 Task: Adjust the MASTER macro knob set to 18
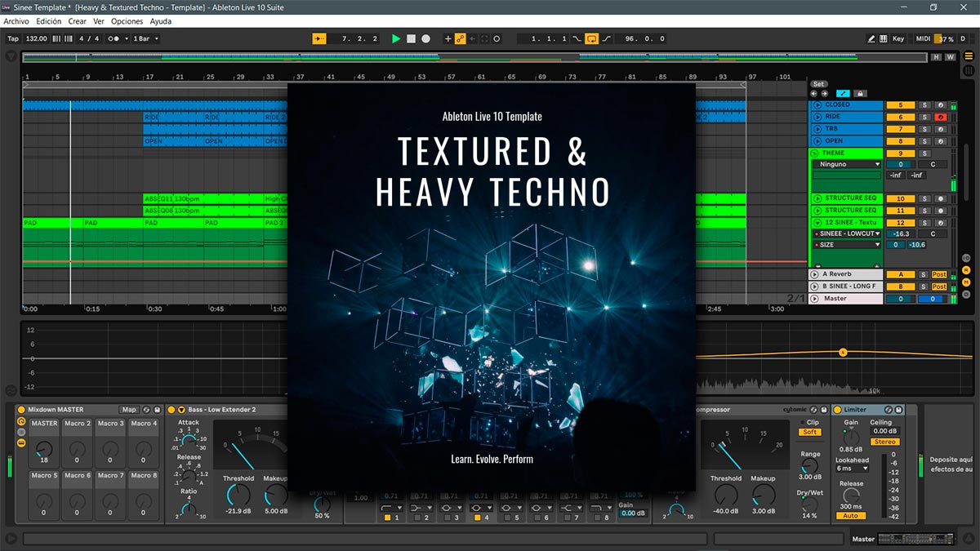44,449
